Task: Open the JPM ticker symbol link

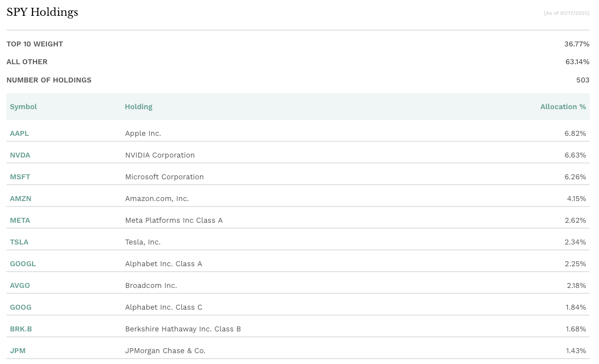Action: pyautogui.click(x=18, y=351)
